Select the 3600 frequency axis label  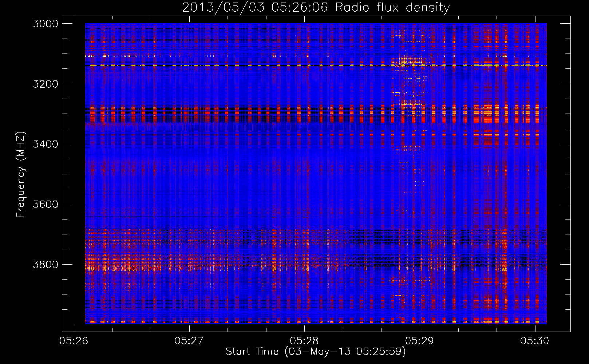46,204
